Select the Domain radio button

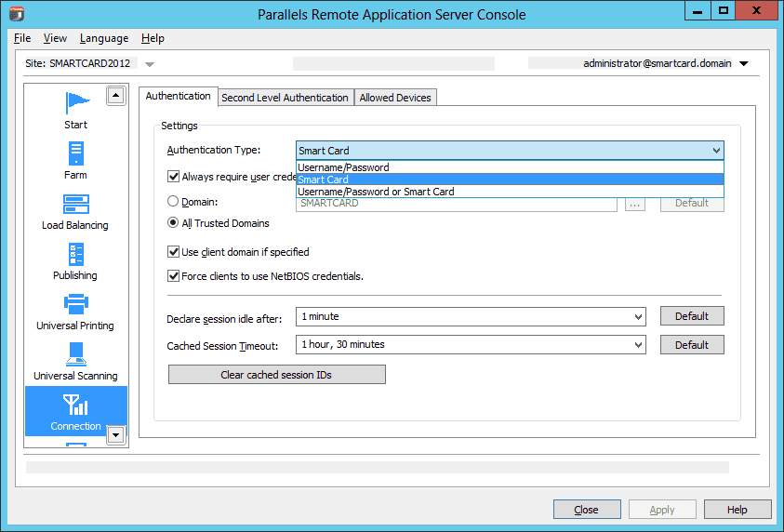(x=172, y=201)
